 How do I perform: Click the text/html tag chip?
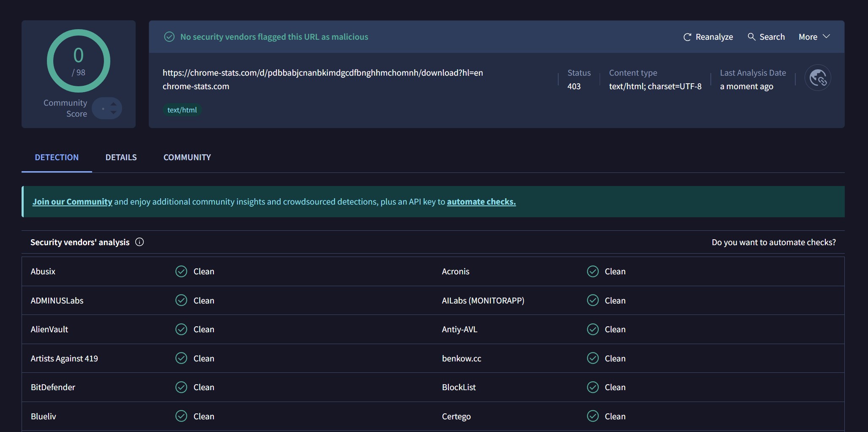182,110
